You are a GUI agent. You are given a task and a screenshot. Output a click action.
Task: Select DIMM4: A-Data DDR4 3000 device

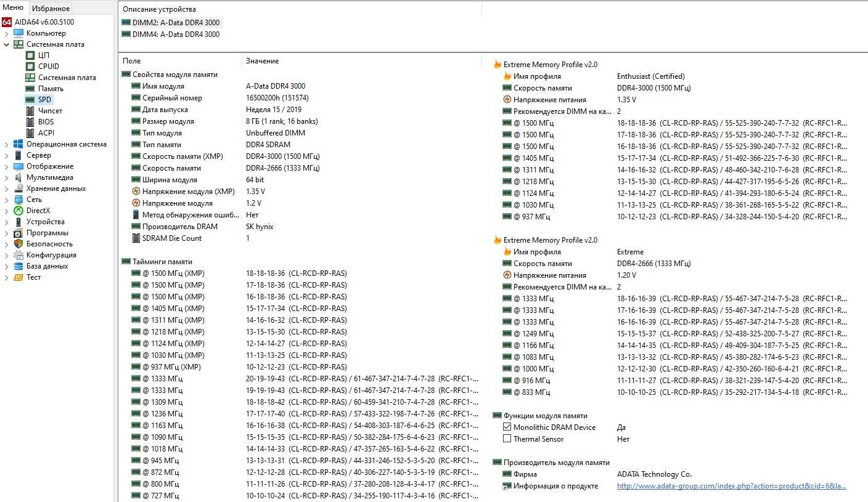pos(176,34)
